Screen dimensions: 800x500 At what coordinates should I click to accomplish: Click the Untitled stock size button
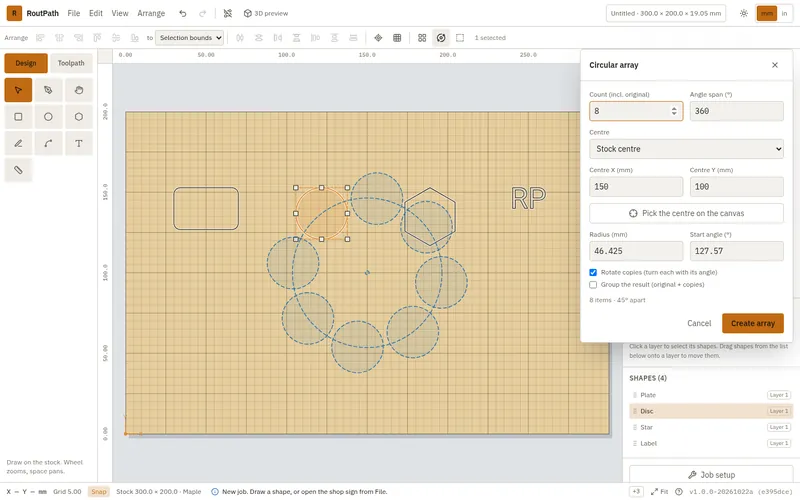pos(666,13)
